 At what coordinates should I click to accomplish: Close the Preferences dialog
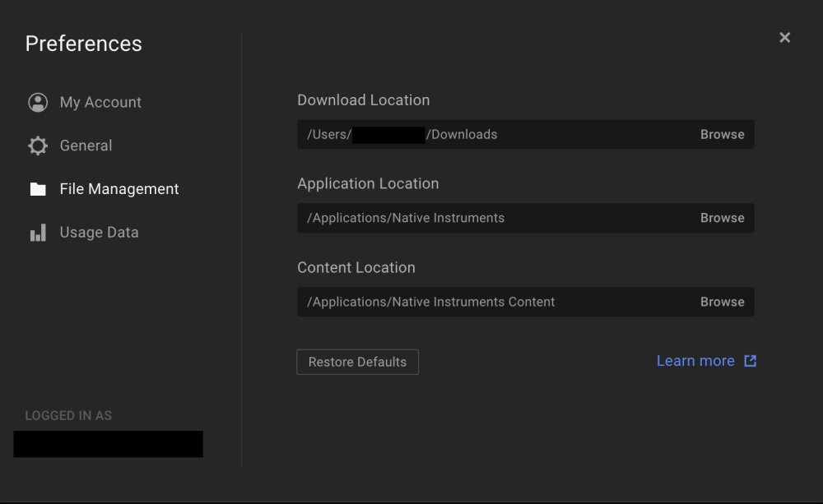[x=784, y=38]
